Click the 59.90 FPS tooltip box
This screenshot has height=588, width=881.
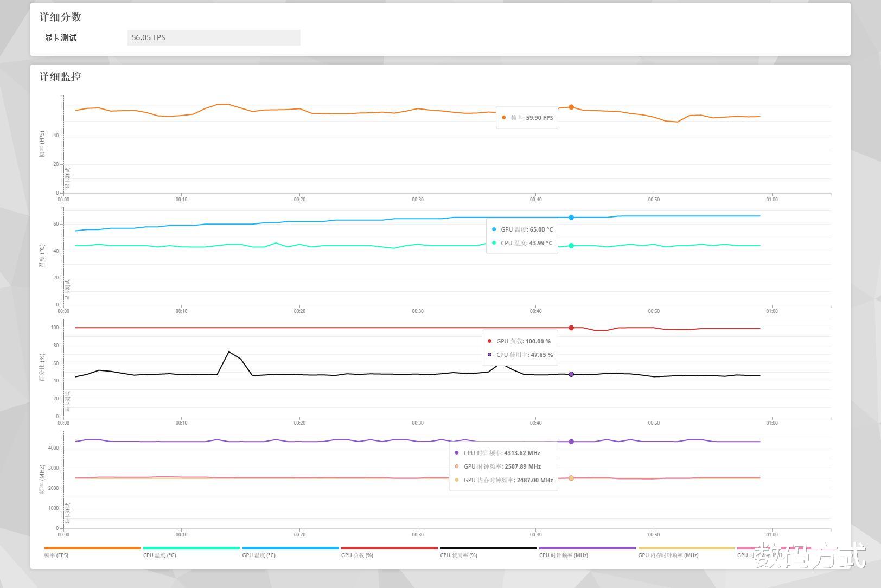pos(527,118)
